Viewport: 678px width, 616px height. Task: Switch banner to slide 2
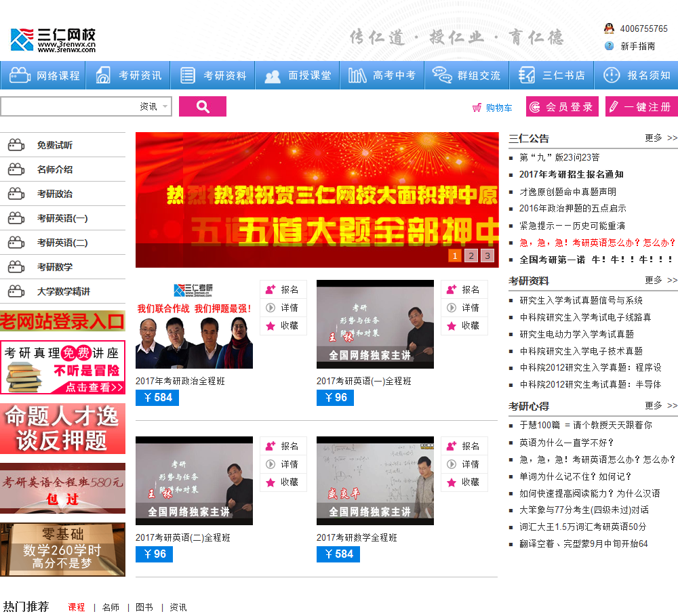click(x=471, y=255)
